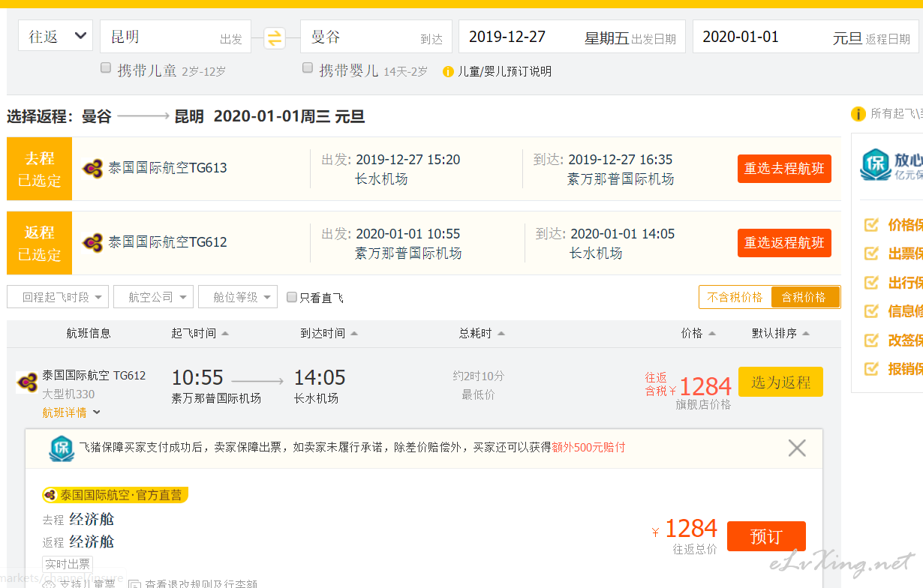
Task: Sort flights by 总耗时
Action: click(482, 334)
